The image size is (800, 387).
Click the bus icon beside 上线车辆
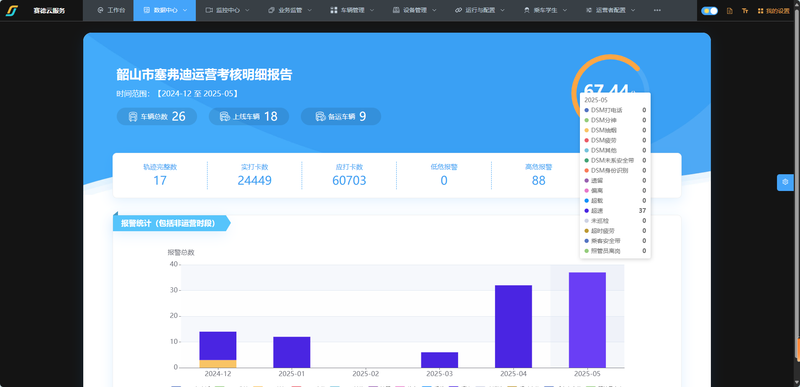pyautogui.click(x=224, y=117)
